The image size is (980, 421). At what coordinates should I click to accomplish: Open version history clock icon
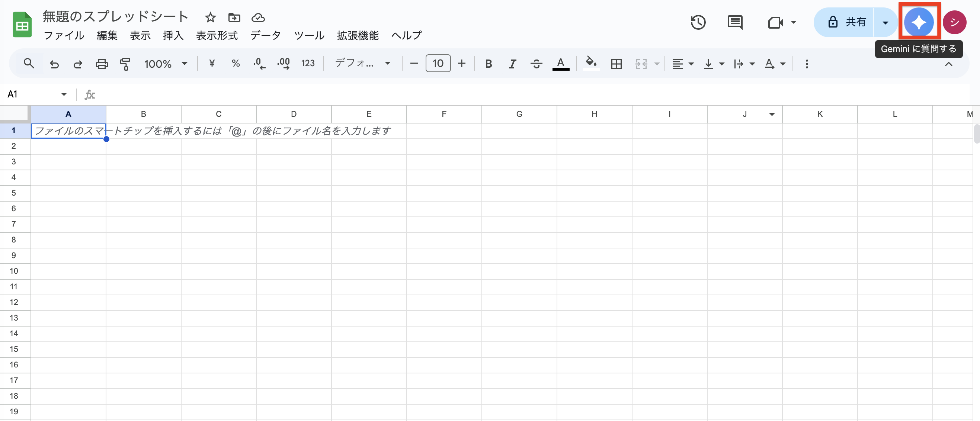[x=698, y=22]
